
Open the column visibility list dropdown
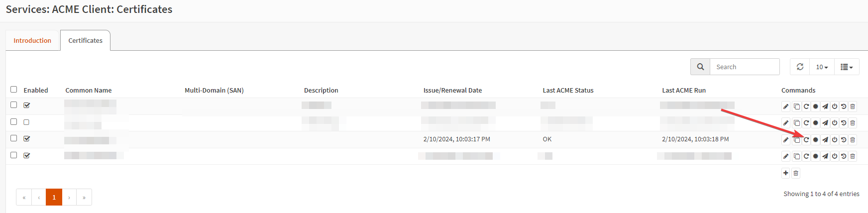[x=847, y=67]
